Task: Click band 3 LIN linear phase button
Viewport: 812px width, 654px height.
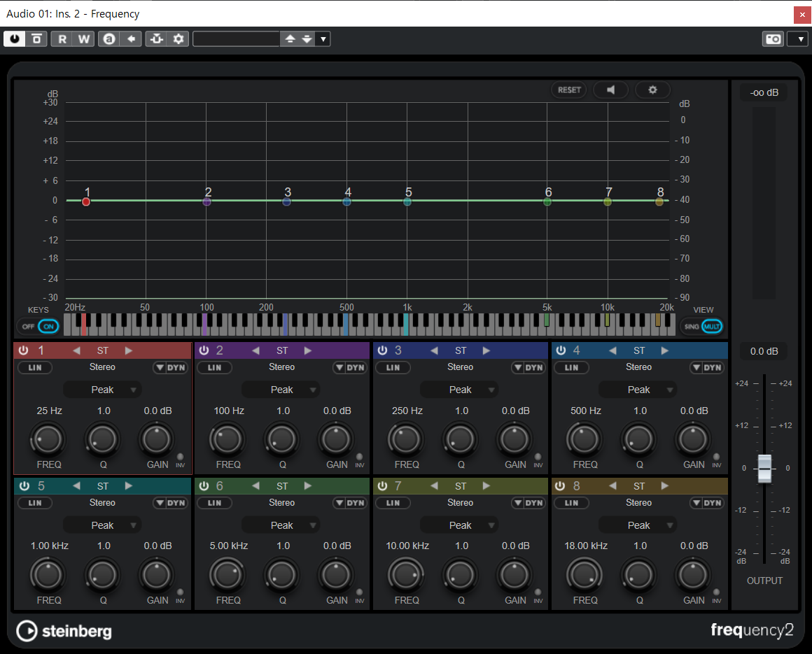Action: pyautogui.click(x=393, y=367)
